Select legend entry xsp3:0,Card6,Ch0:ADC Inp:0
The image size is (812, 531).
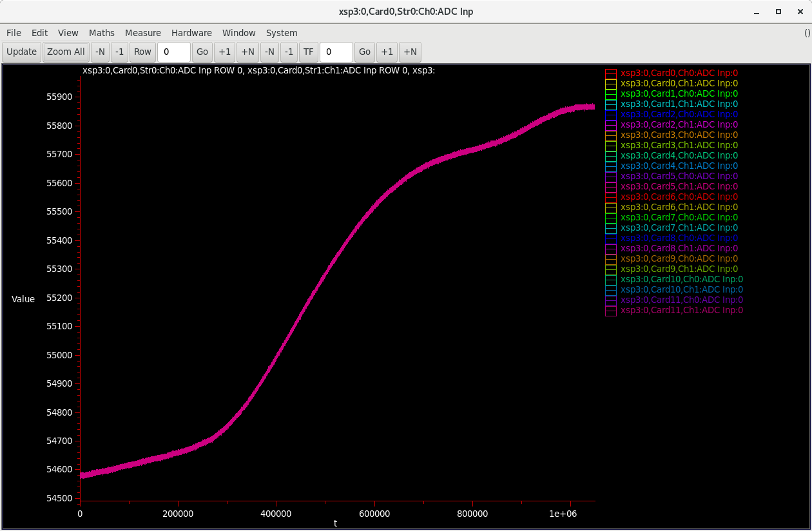[679, 197]
